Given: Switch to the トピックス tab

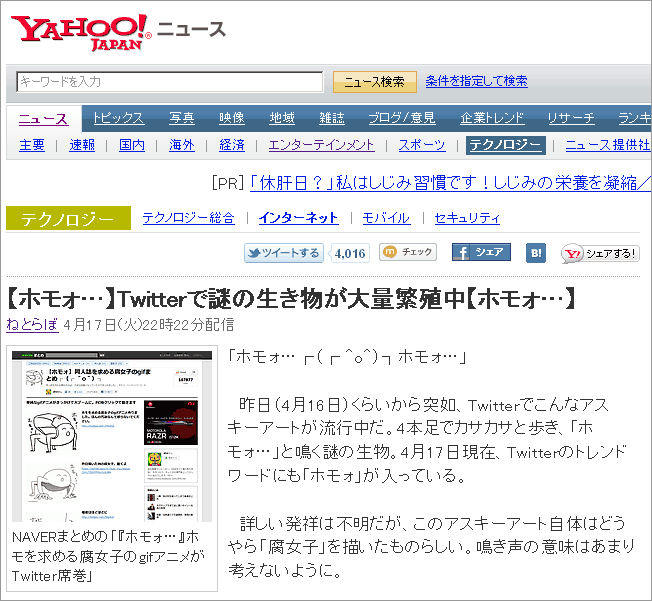Looking at the screenshot, I should coord(118,118).
